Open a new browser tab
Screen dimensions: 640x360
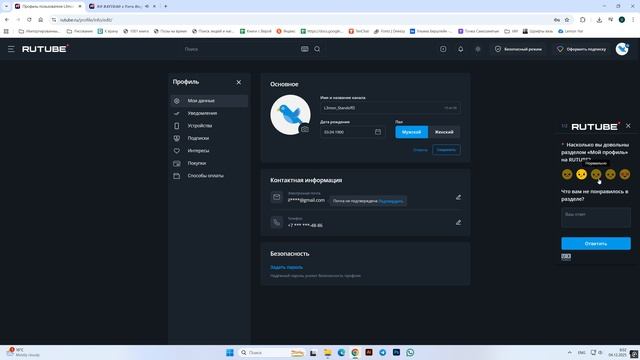click(166, 7)
